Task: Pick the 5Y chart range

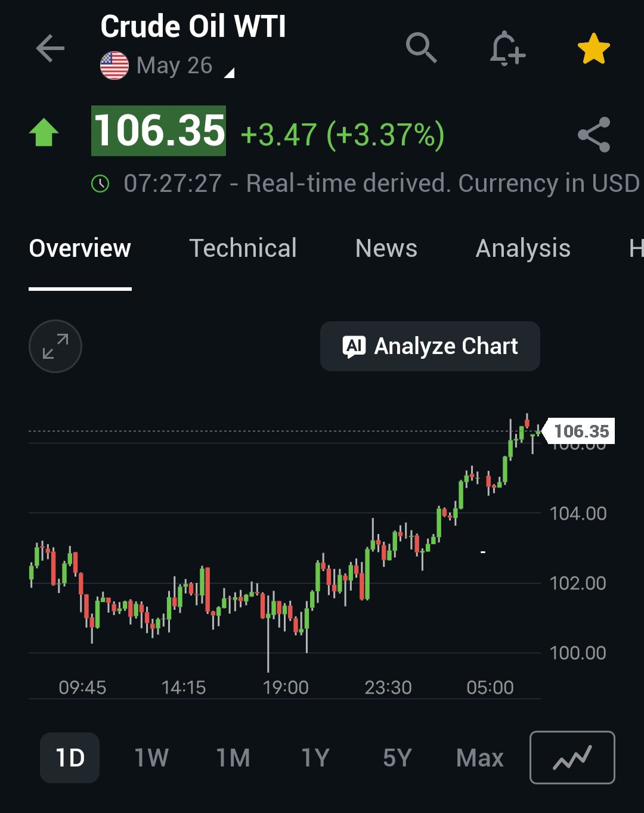Action: 397,758
